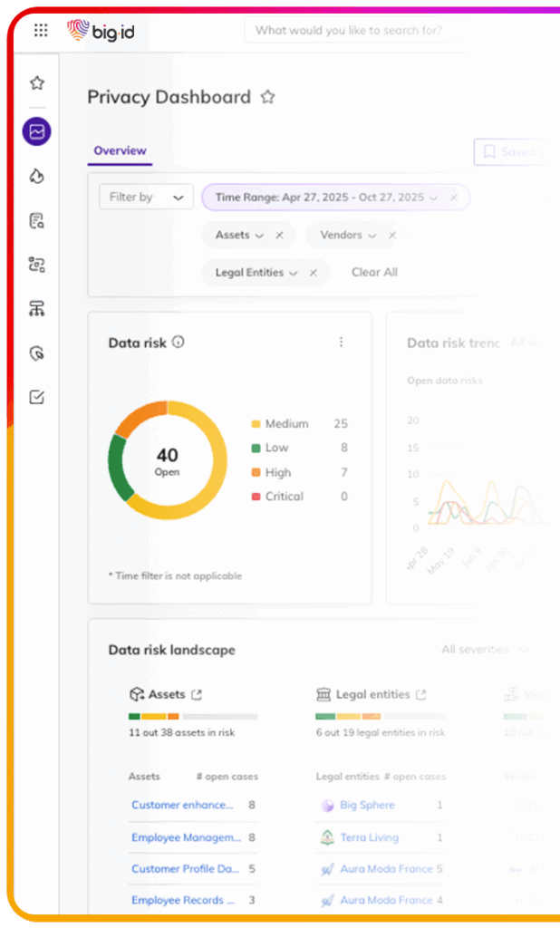Click the star favorites icon in sidebar
The width and height of the screenshot is (560, 928).
point(37,83)
